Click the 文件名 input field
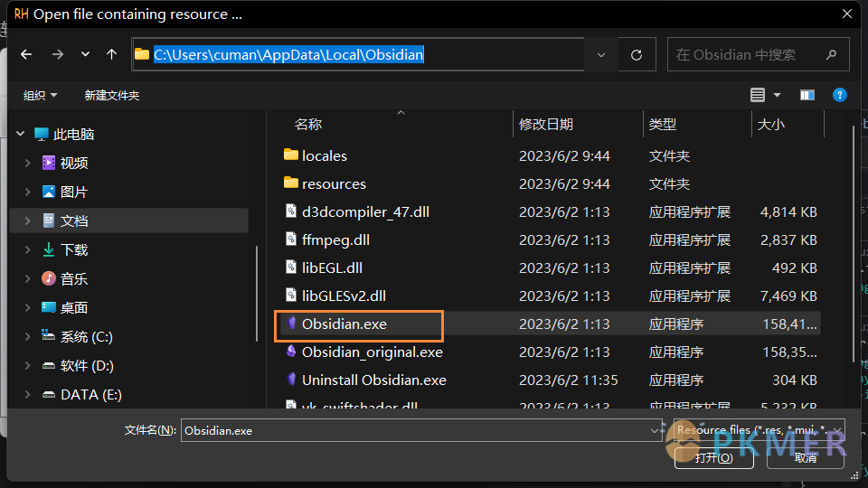The width and height of the screenshot is (868, 488). tap(414, 430)
